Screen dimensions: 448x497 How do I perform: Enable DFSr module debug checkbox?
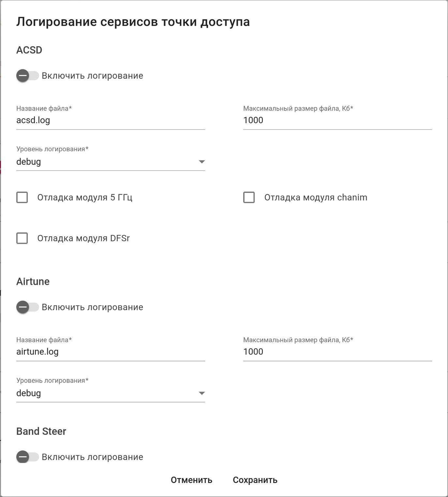[22, 238]
